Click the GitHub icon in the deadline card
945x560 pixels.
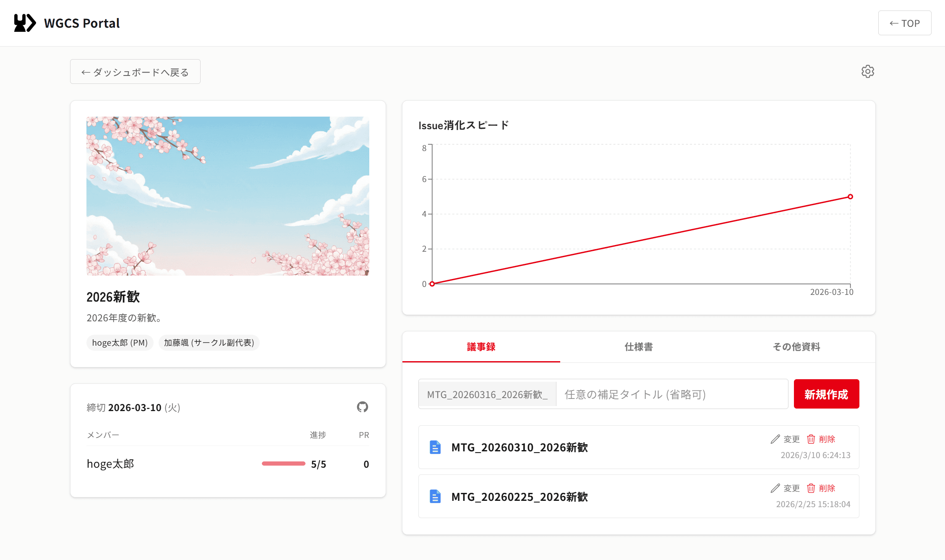pos(363,407)
